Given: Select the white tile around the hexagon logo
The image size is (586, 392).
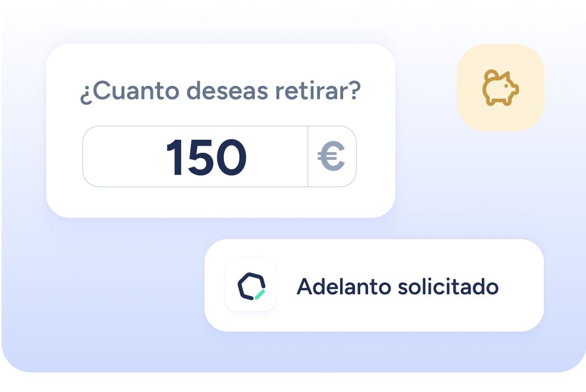Looking at the screenshot, I should [251, 285].
